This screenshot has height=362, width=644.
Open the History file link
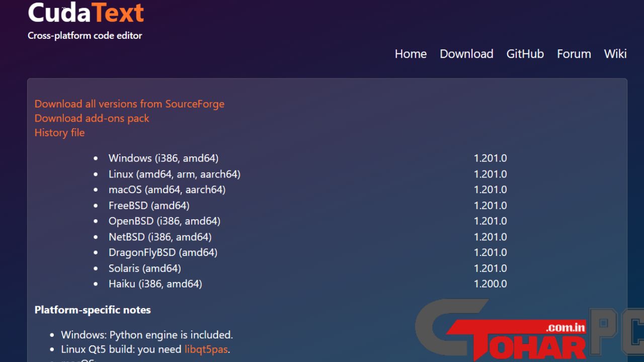pos(59,133)
